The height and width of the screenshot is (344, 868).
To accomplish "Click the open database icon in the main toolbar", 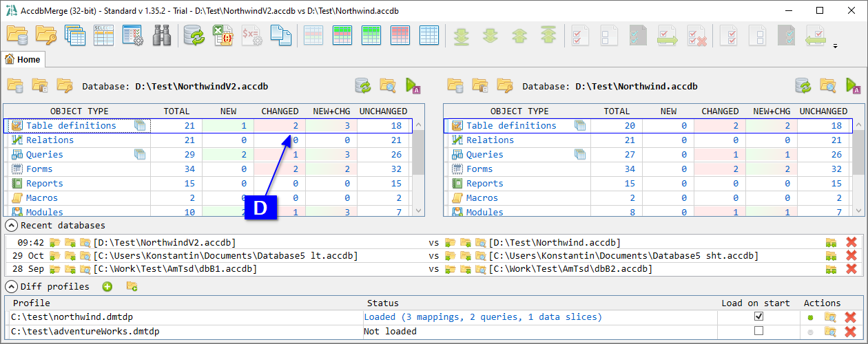I will click(17, 35).
